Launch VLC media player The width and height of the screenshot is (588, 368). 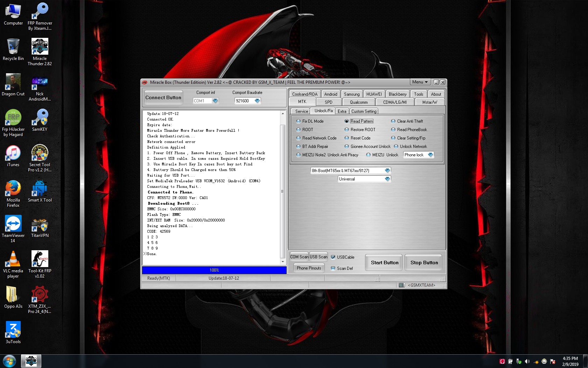click(13, 264)
